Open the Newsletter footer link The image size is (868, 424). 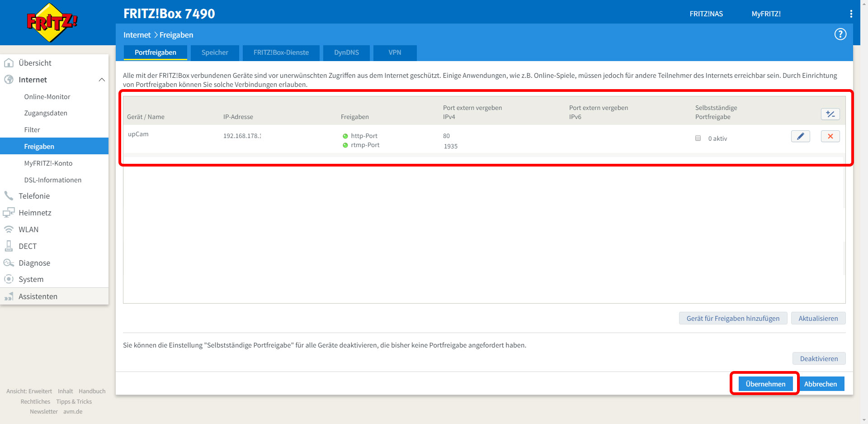(44, 411)
